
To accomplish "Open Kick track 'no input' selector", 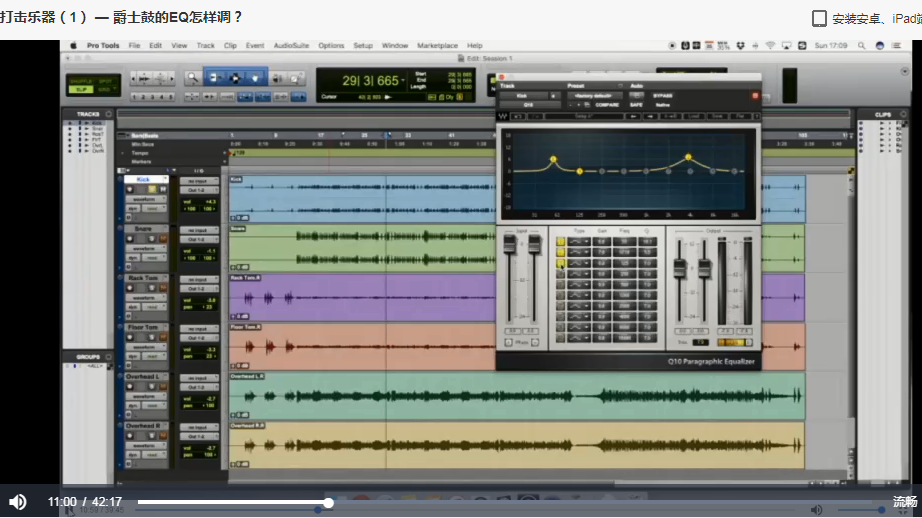I will tap(199, 181).
